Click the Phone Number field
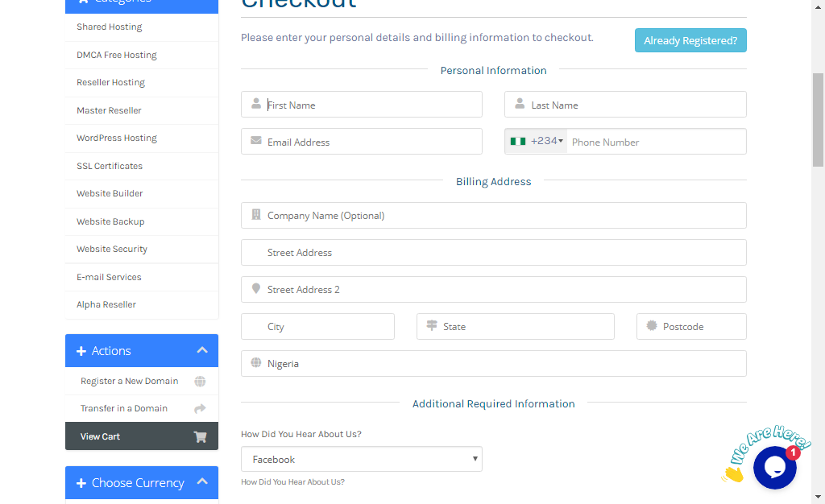825x504 pixels. (x=657, y=142)
